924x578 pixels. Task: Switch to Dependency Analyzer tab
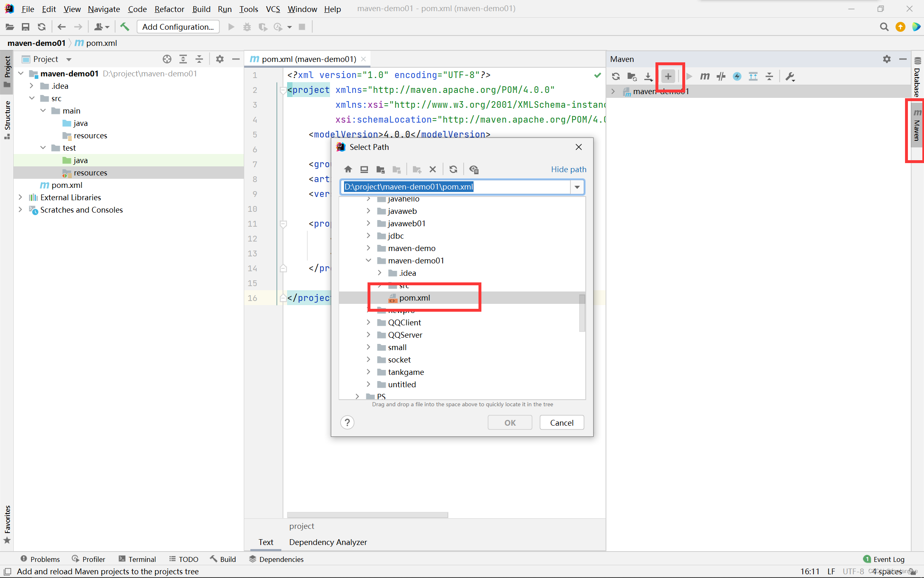click(x=328, y=542)
